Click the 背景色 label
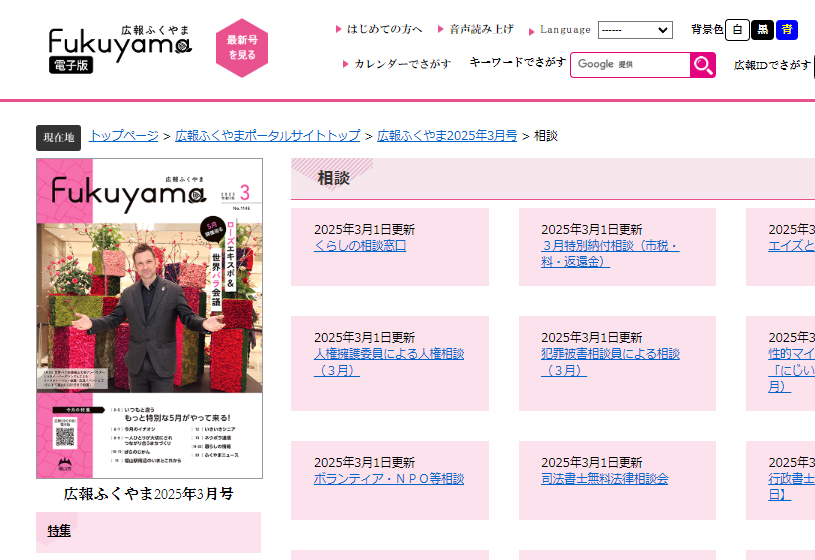Image resolution: width=815 pixels, height=560 pixels. click(x=707, y=30)
